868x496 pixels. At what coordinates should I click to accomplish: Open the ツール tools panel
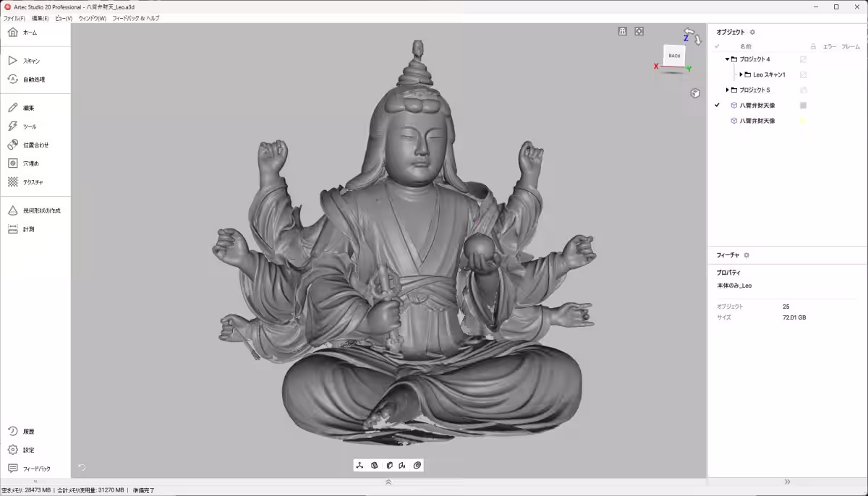coord(35,127)
